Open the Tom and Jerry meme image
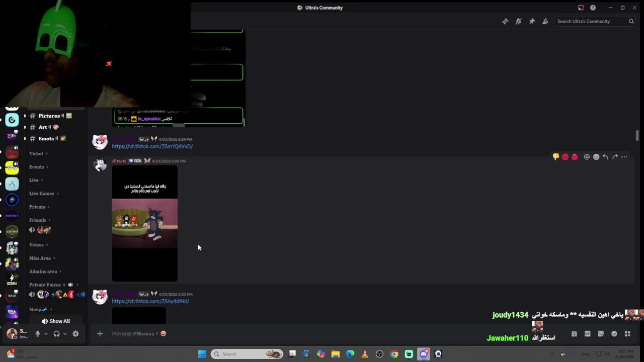 [x=144, y=224]
